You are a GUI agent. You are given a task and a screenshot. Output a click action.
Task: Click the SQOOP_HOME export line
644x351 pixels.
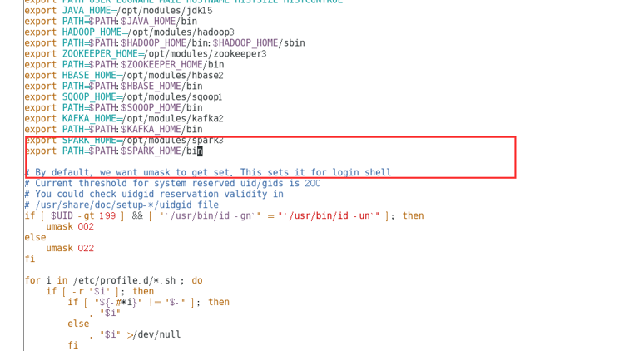pos(123,96)
